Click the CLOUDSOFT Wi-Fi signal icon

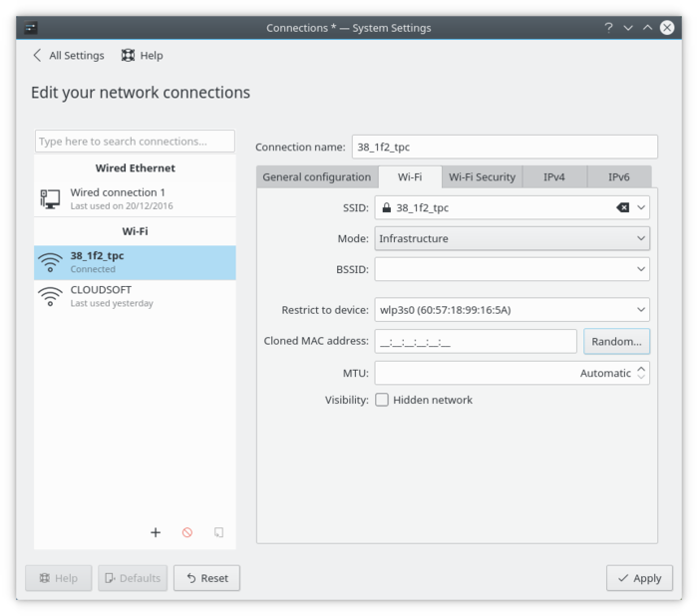click(49, 295)
